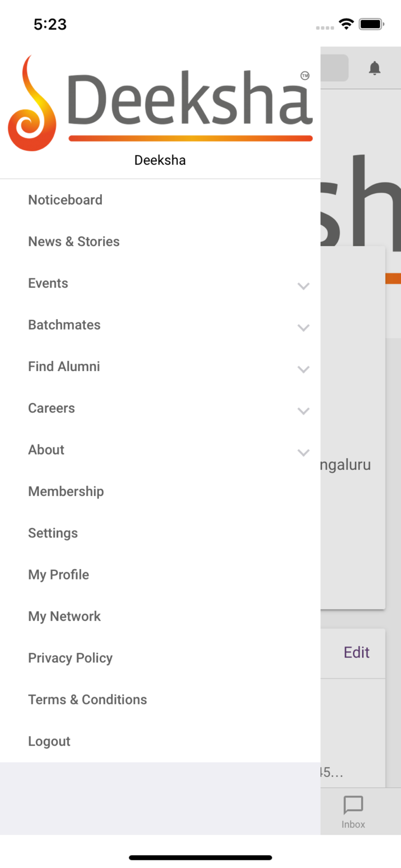Expand the Careers chevron arrow
Screen dimensions: 401x868
[303, 411]
